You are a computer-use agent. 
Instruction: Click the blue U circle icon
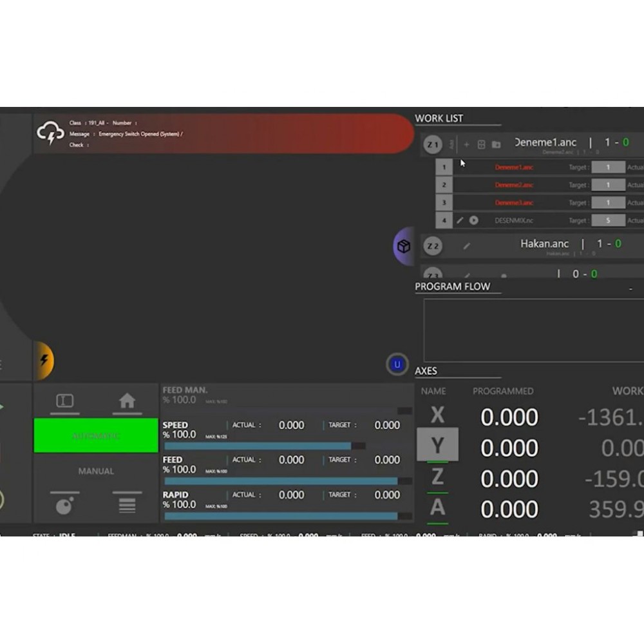click(x=397, y=365)
